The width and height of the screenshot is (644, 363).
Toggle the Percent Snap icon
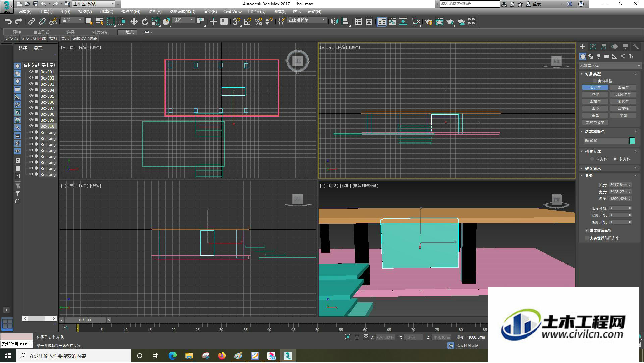point(258,22)
